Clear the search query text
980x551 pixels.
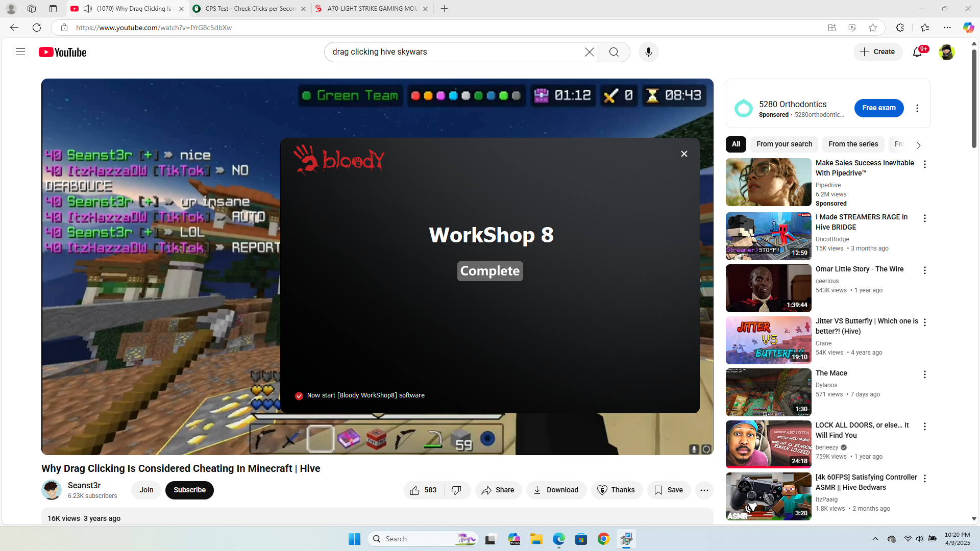590,52
